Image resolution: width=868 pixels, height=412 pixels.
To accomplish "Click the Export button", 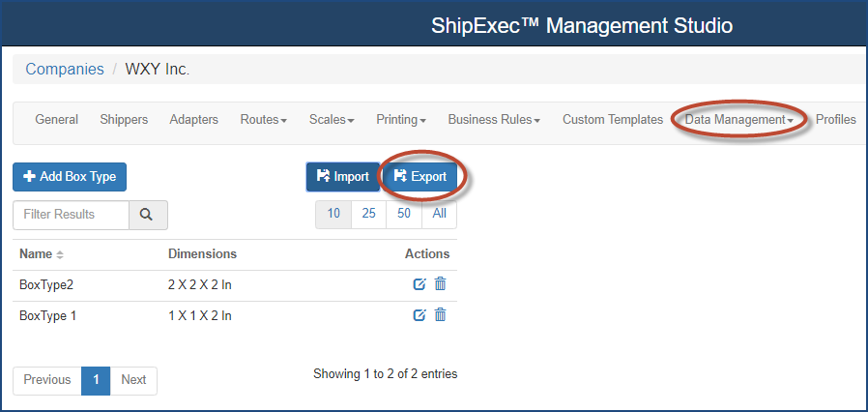I will click(x=420, y=177).
